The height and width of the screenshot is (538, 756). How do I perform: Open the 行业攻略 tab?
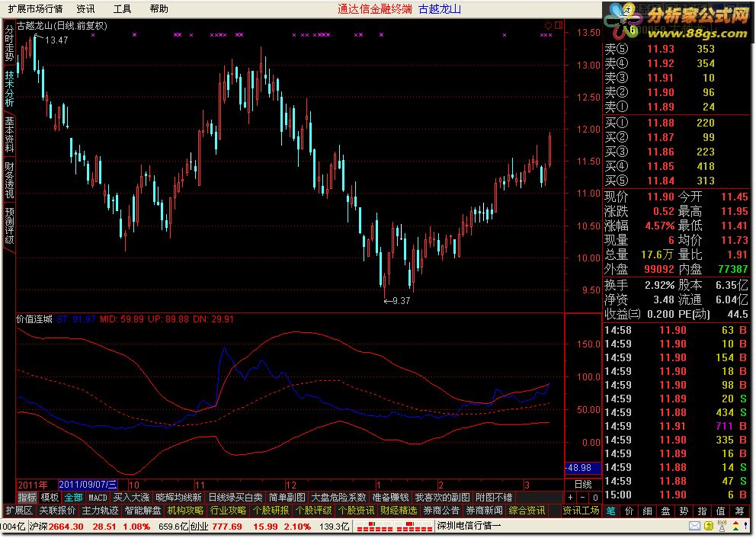228,511
